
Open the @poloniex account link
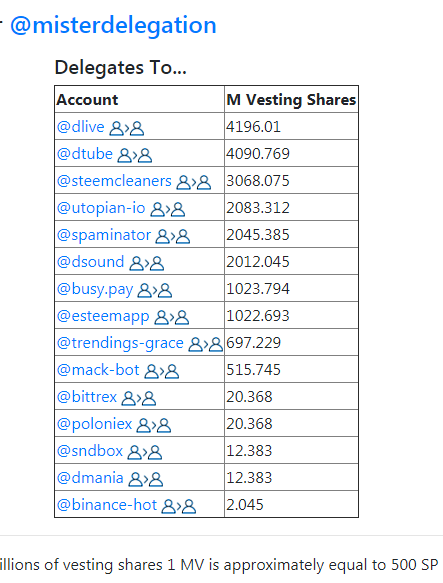[94, 424]
